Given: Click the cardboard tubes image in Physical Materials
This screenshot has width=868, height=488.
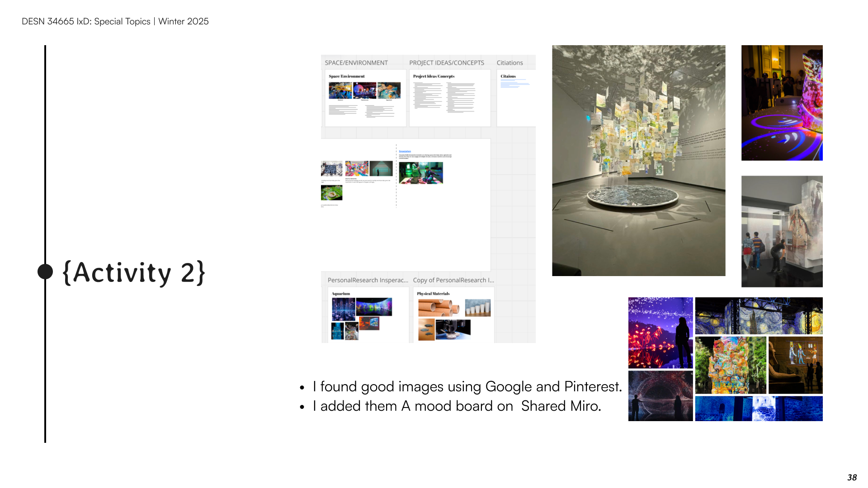Looking at the screenshot, I should (x=438, y=308).
